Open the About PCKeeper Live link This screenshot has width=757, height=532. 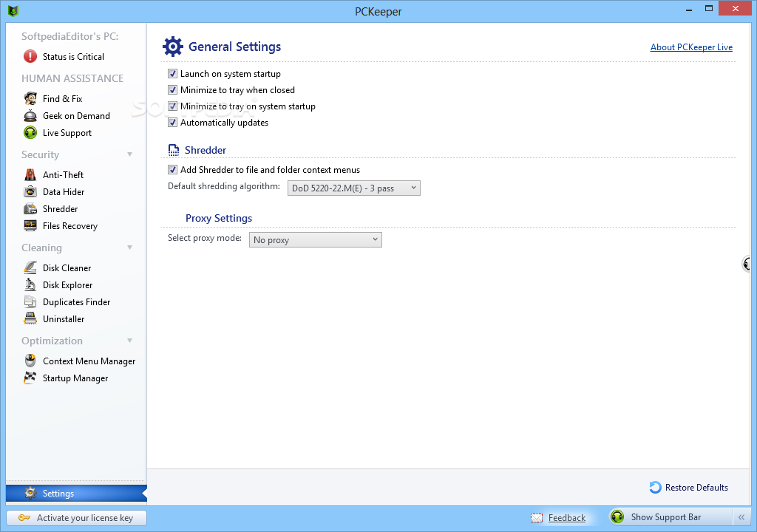pos(691,47)
